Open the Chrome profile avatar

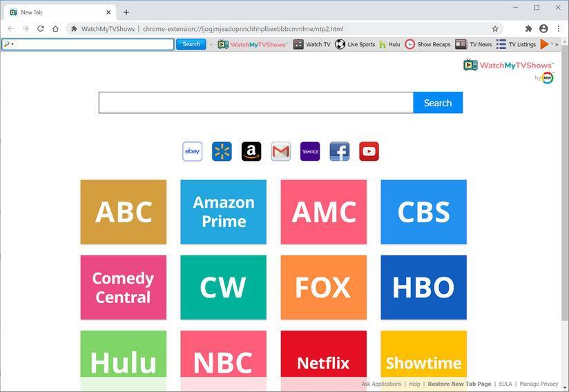543,29
